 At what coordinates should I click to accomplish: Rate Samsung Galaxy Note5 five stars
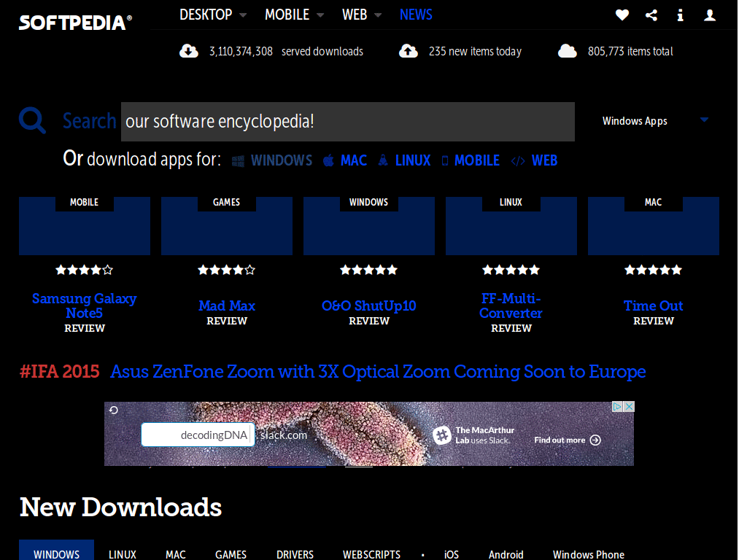click(108, 270)
